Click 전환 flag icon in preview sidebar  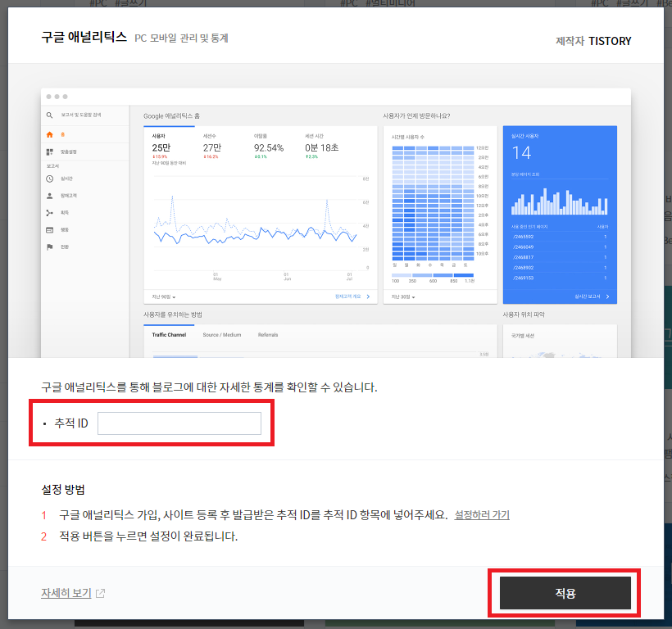[x=50, y=247]
